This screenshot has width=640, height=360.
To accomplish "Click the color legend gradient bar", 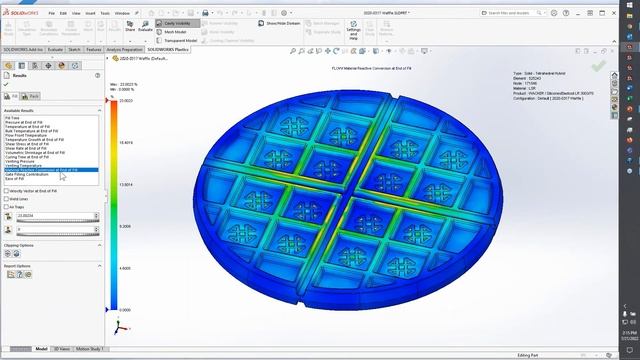I will (114, 205).
